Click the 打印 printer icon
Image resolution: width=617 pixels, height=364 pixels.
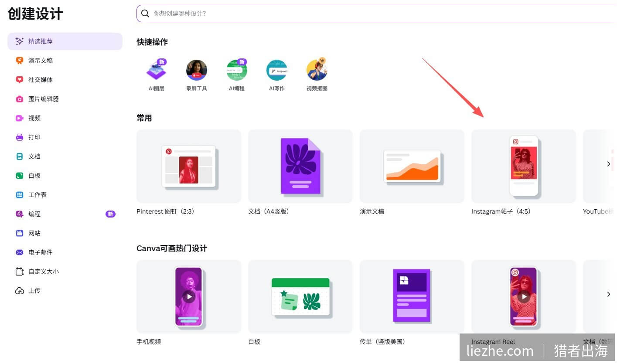pyautogui.click(x=19, y=137)
